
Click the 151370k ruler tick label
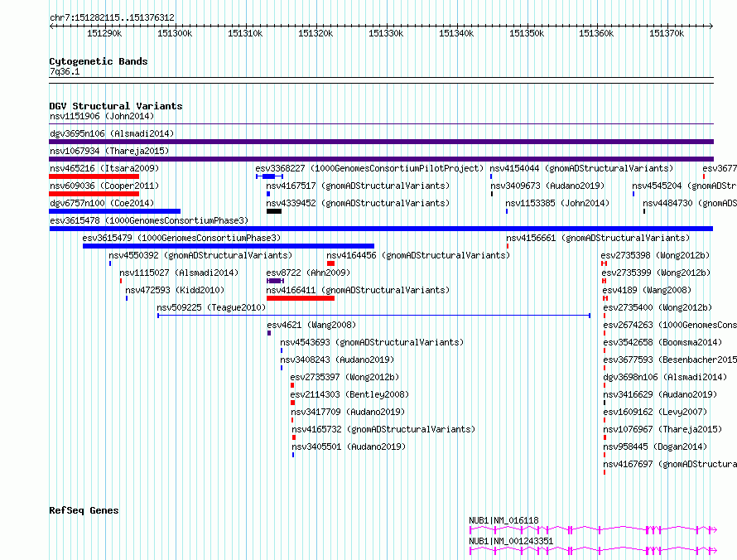(667, 33)
